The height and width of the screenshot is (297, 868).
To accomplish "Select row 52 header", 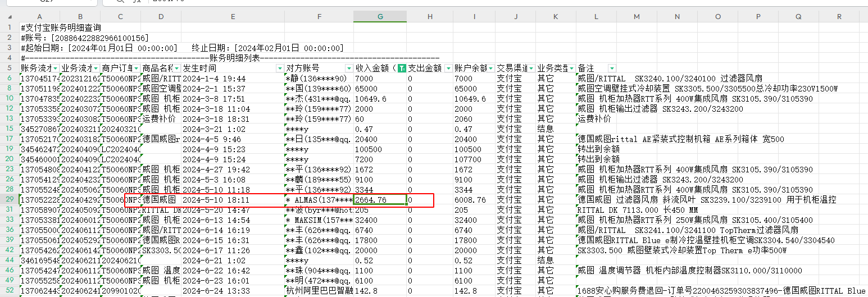I will tap(10, 291).
